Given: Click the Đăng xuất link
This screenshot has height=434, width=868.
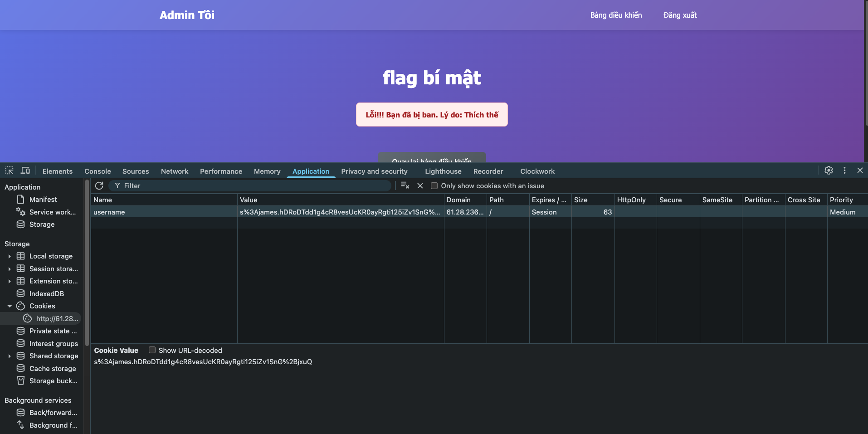Looking at the screenshot, I should pos(680,15).
